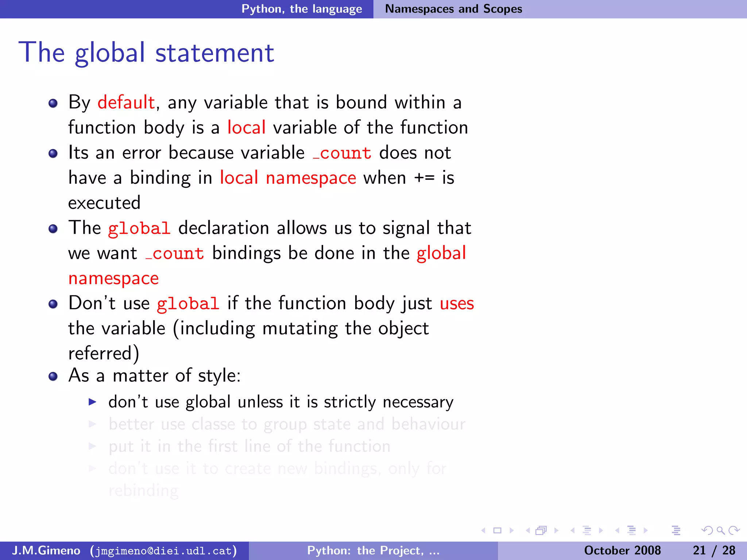The image size is (747, 560).
Task: Click the slide title 'The global statement'
Action: 146,52
